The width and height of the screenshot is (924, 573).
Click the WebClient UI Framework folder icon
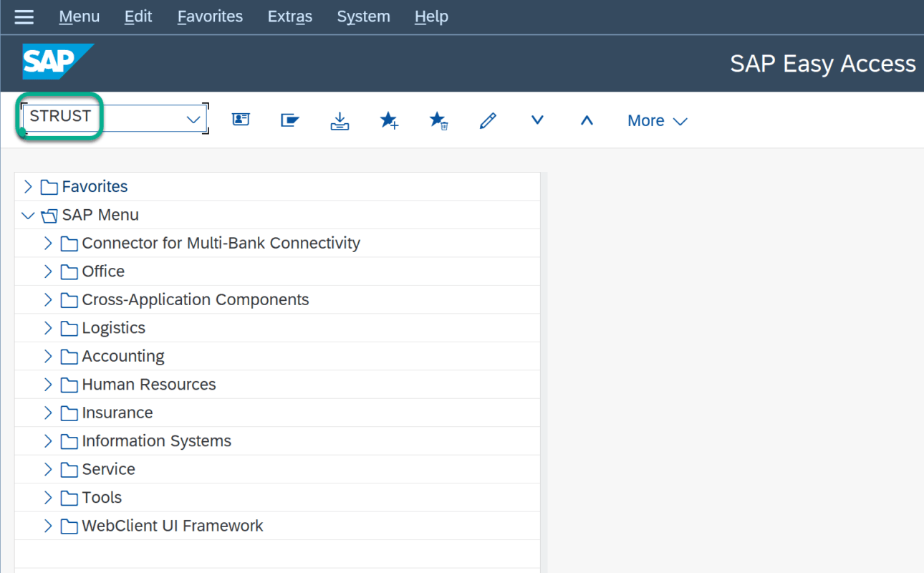click(69, 526)
